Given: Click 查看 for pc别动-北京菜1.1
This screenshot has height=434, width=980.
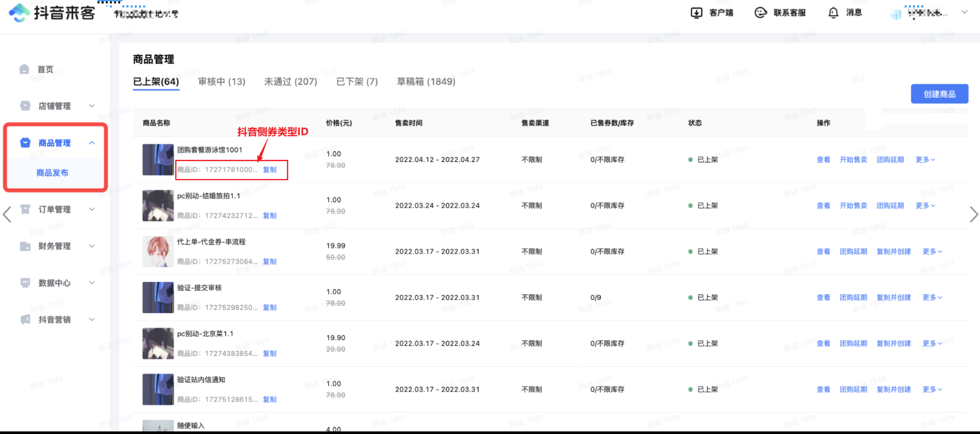Looking at the screenshot, I should 823,344.
